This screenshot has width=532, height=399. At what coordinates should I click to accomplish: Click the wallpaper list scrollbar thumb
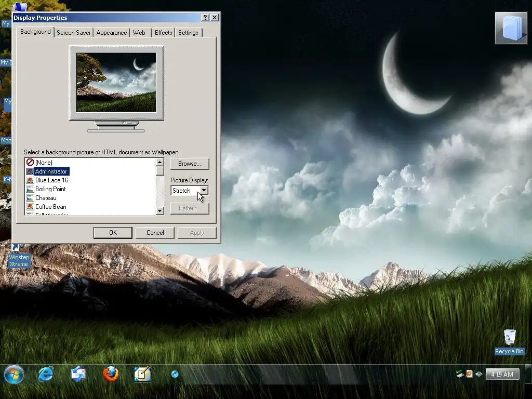[x=160, y=171]
